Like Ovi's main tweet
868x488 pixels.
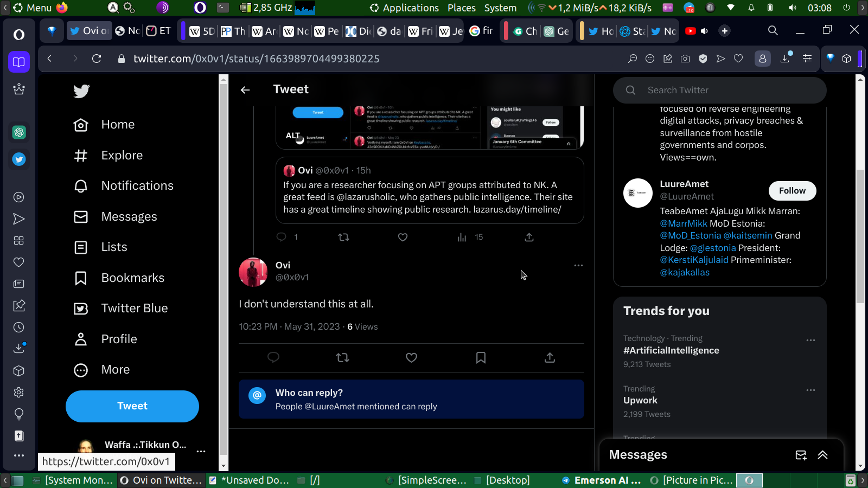point(412,357)
